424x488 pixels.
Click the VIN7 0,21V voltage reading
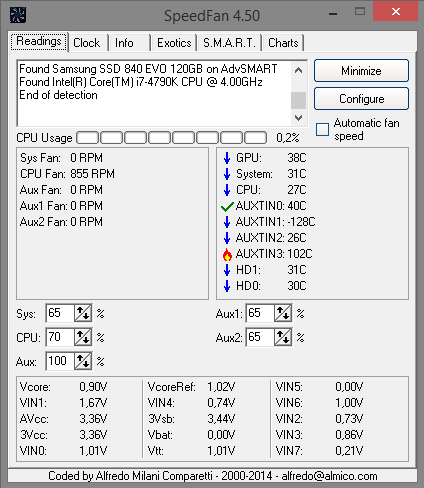(319, 451)
